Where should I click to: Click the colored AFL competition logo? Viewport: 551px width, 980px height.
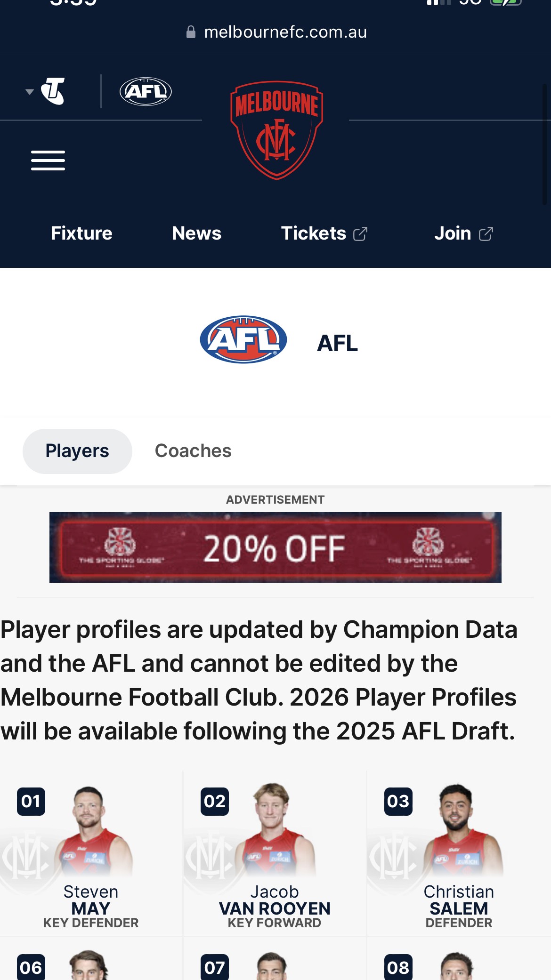pyautogui.click(x=243, y=339)
